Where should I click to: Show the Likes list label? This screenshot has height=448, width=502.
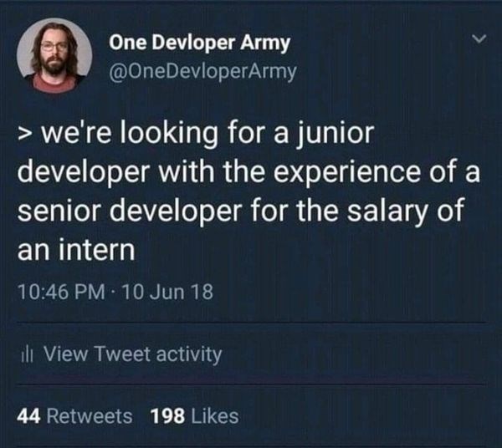pyautogui.click(x=215, y=415)
